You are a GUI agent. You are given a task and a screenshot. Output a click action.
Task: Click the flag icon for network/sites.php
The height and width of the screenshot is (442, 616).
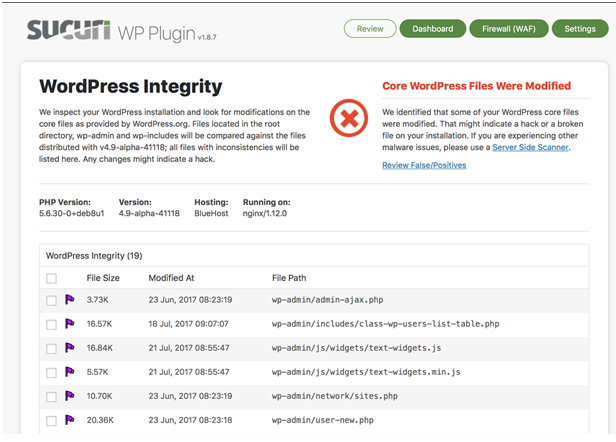[x=70, y=396]
